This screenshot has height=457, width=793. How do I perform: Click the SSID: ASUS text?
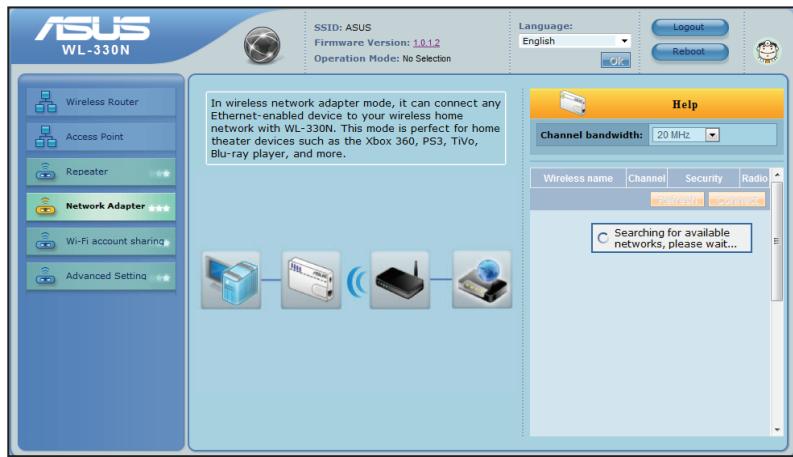342,28
